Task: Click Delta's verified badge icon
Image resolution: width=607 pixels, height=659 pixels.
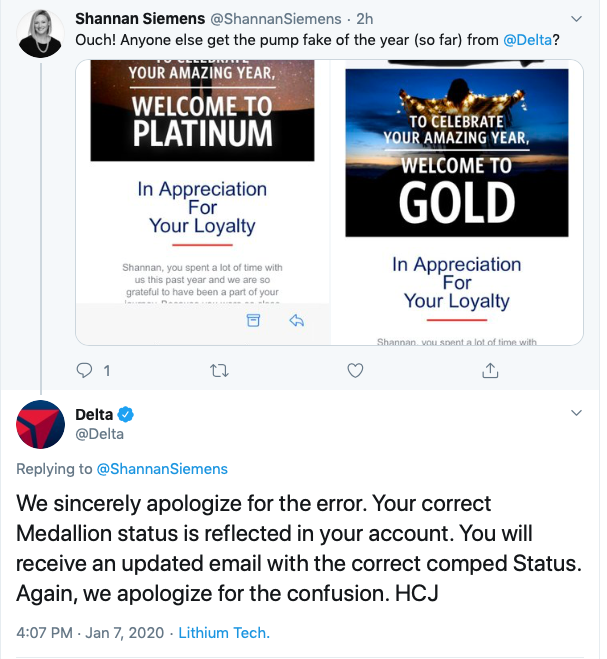Action: [127, 414]
